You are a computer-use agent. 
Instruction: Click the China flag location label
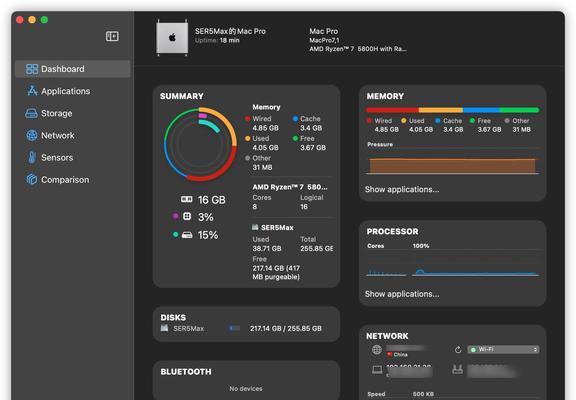397,354
